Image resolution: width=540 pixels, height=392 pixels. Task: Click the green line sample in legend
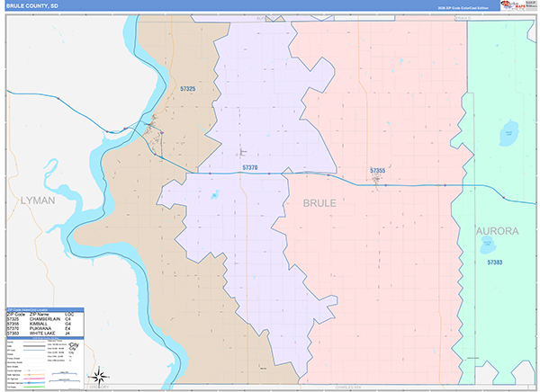tap(34, 387)
